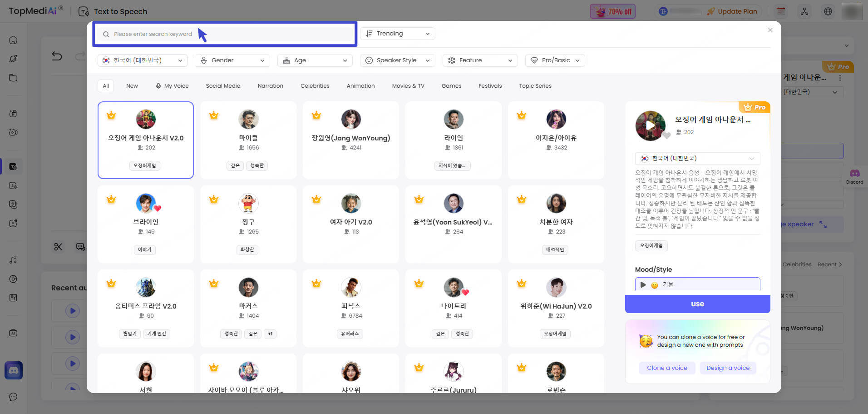Toggle heart on selected voice preview avatar

[x=666, y=135]
